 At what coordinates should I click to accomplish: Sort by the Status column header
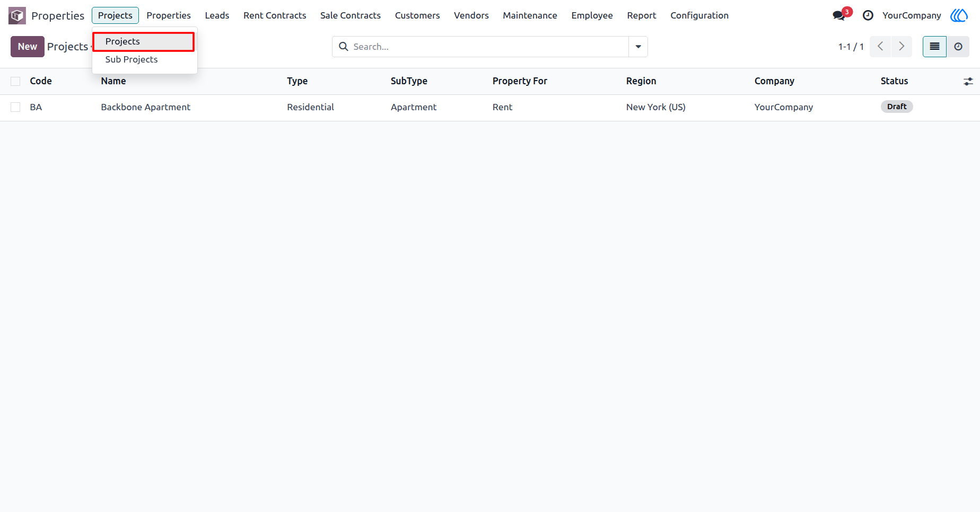tap(894, 81)
